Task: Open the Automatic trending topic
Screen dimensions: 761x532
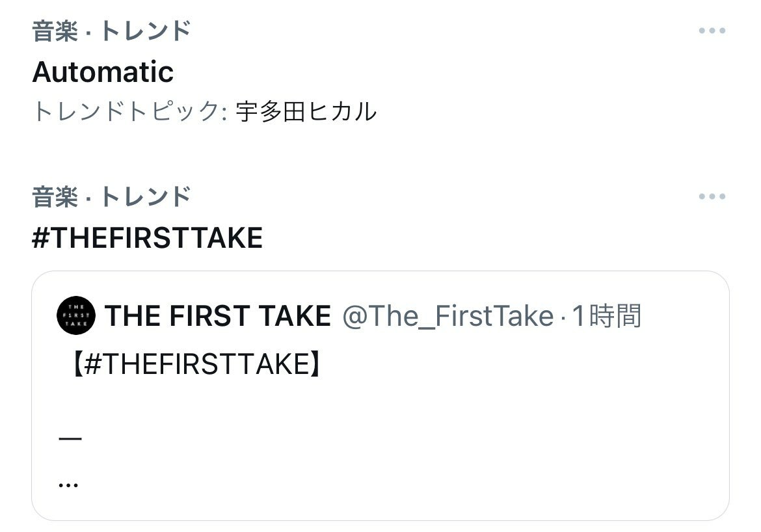Action: (x=103, y=72)
